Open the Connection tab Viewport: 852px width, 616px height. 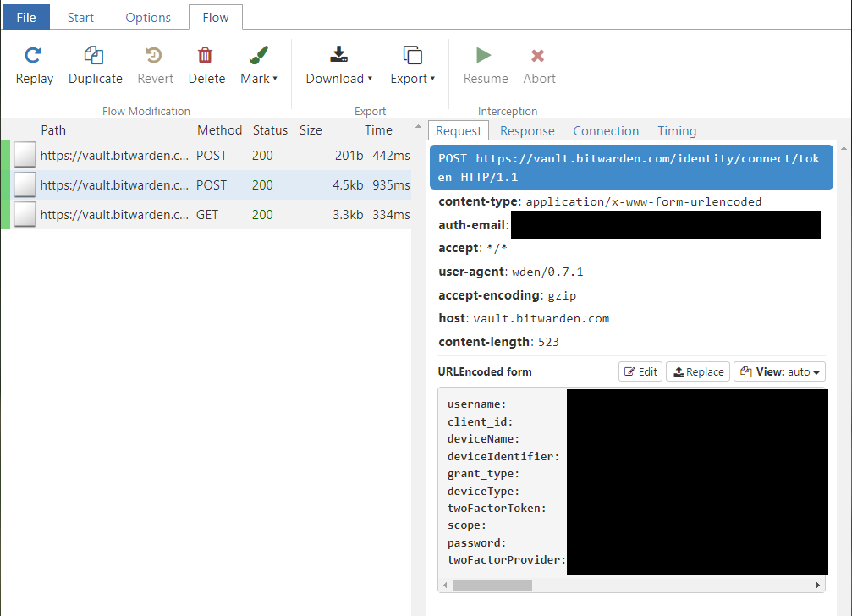[606, 131]
